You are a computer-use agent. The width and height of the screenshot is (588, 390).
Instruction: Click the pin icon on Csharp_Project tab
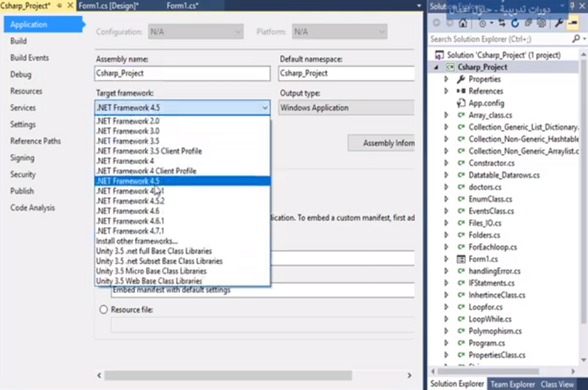pos(59,6)
